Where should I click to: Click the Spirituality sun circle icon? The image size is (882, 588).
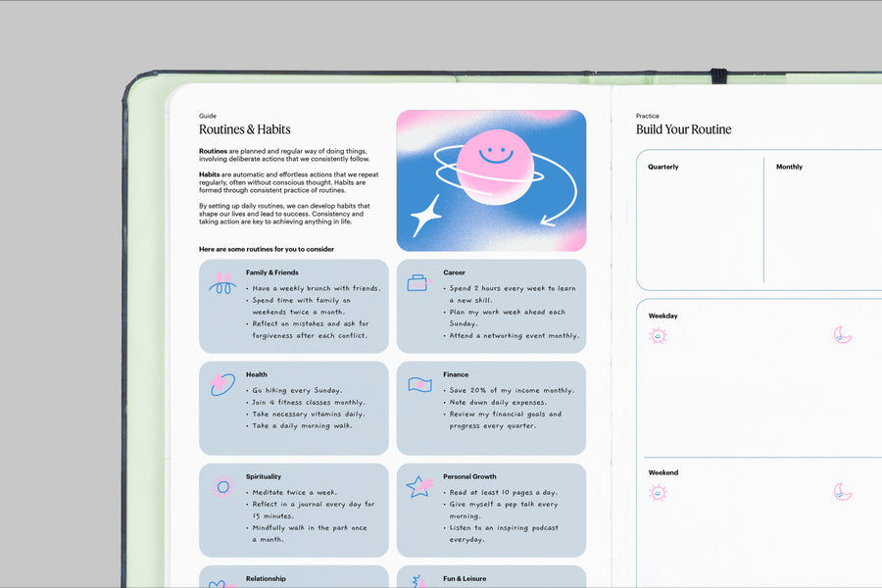tap(222, 486)
